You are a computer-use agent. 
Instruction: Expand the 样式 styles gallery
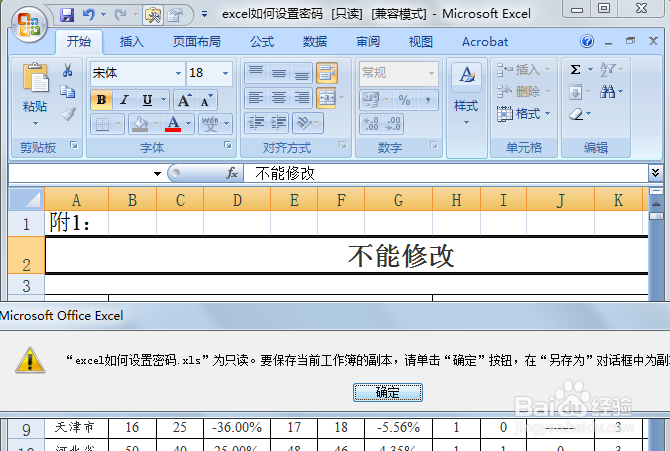[x=467, y=123]
